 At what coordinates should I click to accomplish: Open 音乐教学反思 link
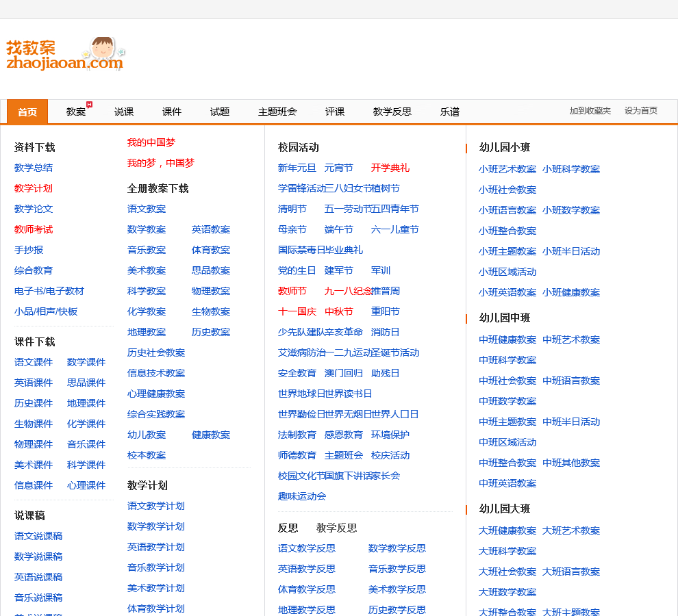[397, 569]
